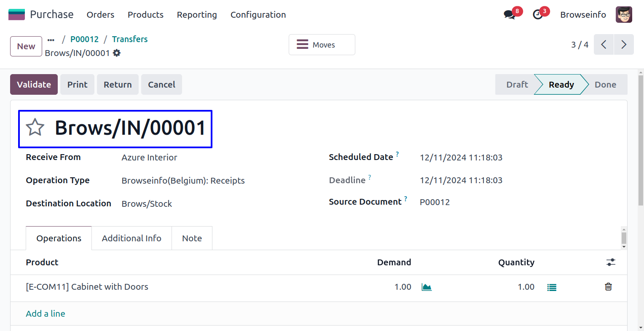Screen dimensions: 644x331
Task: Click the Quantity value 1.00
Action: pyautogui.click(x=526, y=287)
